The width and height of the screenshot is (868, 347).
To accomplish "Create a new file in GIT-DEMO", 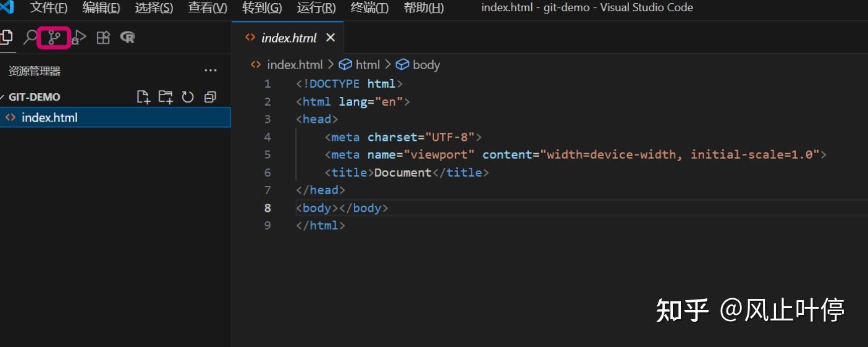I will coord(143,97).
